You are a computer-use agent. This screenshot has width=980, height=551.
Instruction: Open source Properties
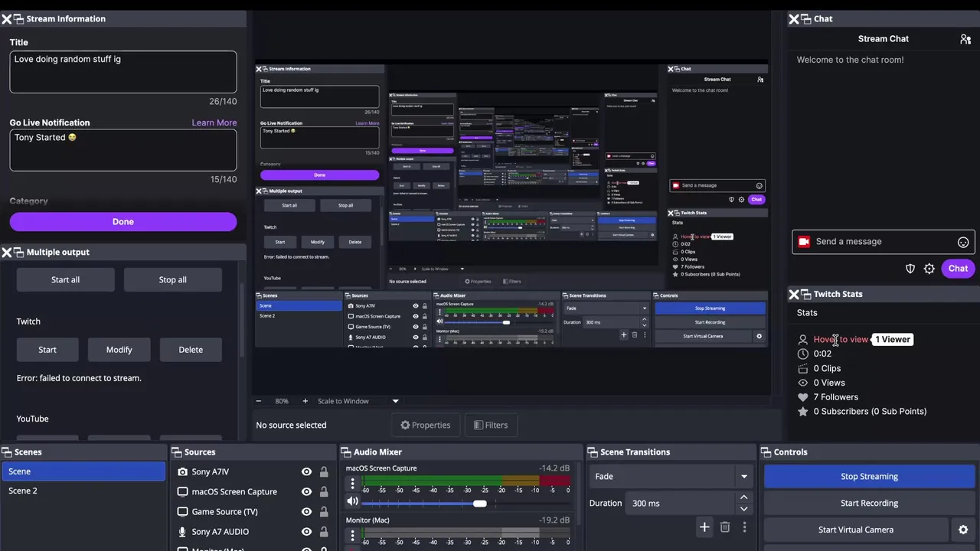click(425, 425)
